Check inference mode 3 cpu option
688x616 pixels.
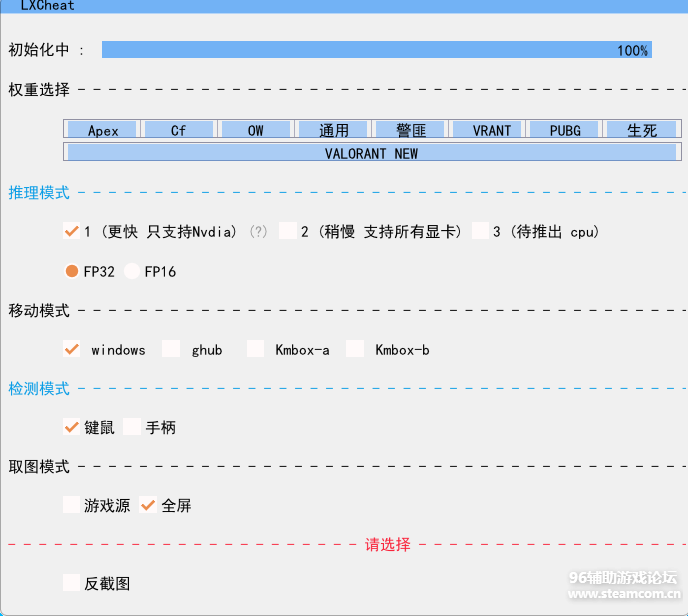[480, 231]
